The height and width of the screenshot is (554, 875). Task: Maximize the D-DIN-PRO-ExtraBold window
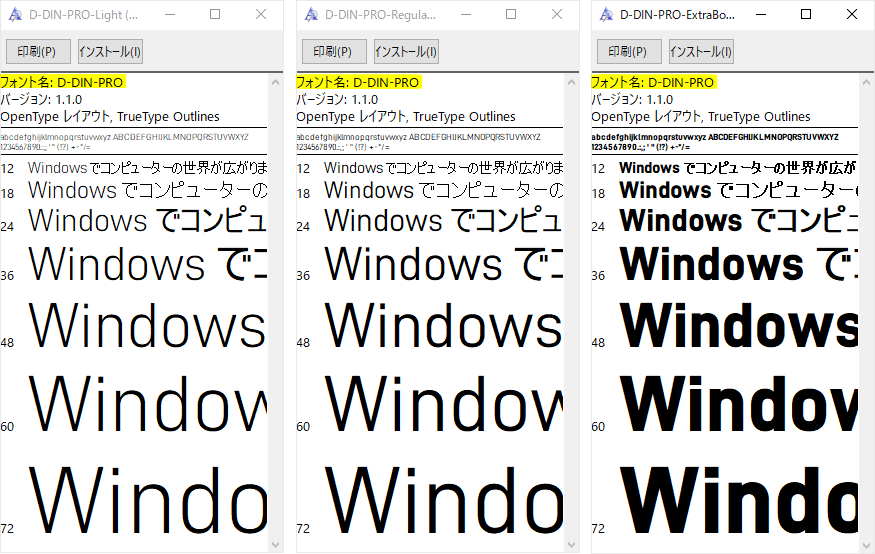coord(806,15)
